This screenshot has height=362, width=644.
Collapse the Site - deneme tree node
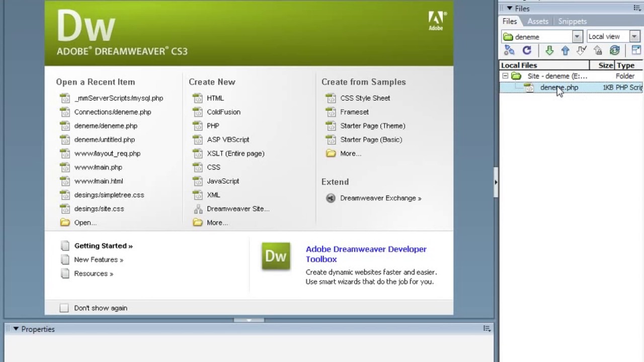pyautogui.click(x=505, y=76)
